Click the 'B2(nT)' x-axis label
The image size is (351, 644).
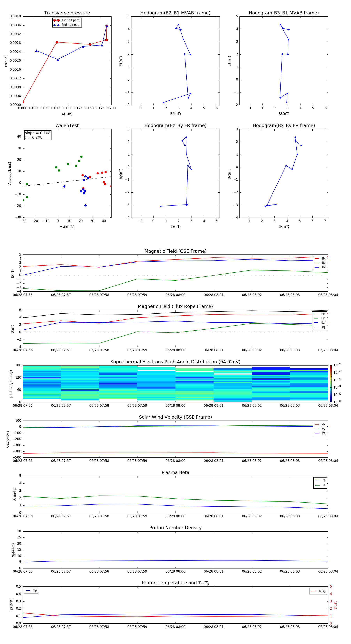[x=175, y=114]
